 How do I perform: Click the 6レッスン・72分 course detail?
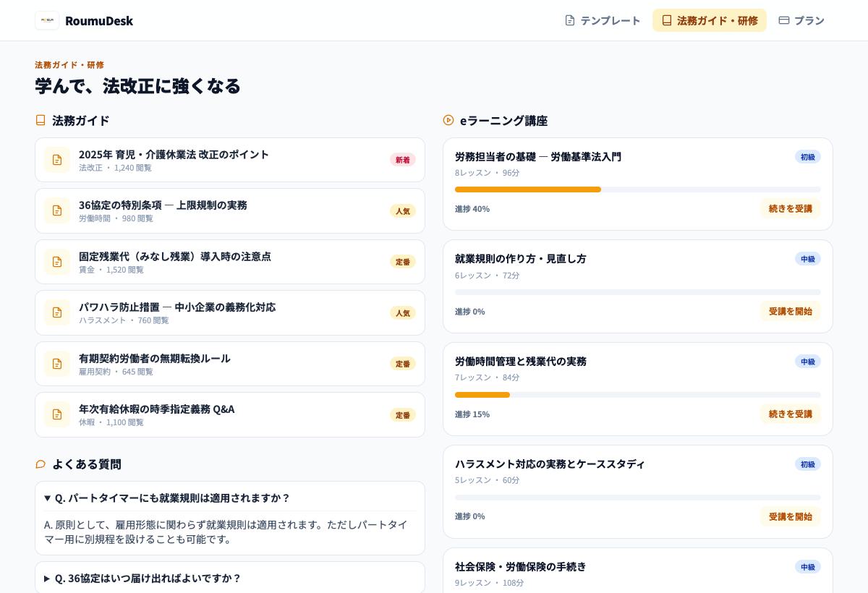click(488, 276)
